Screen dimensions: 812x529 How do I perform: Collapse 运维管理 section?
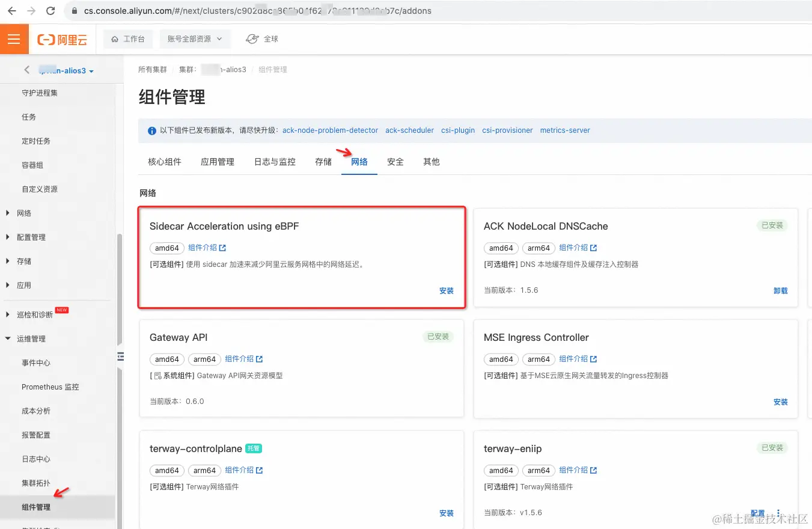31,339
